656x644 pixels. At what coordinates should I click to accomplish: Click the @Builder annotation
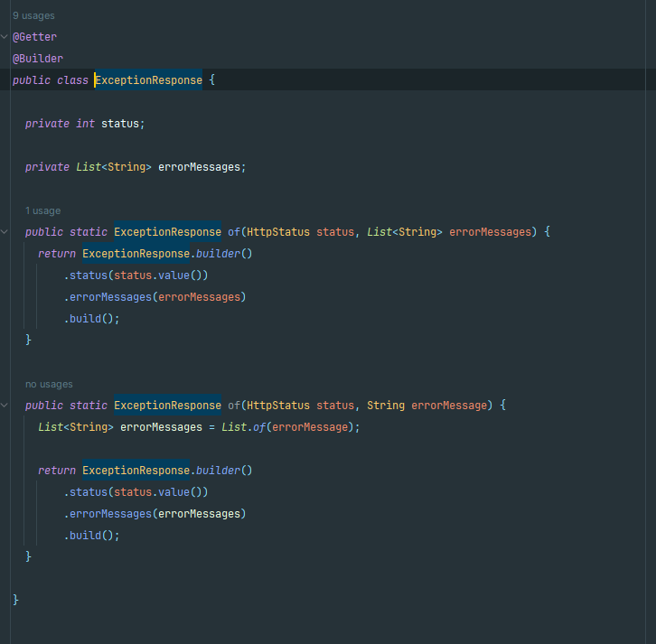38,59
